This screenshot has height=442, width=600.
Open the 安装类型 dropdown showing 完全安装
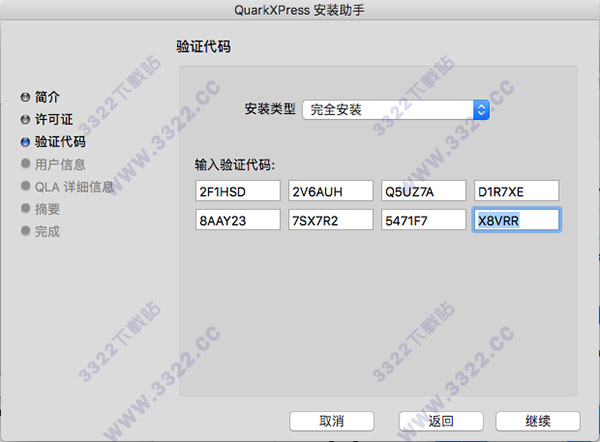click(396, 110)
